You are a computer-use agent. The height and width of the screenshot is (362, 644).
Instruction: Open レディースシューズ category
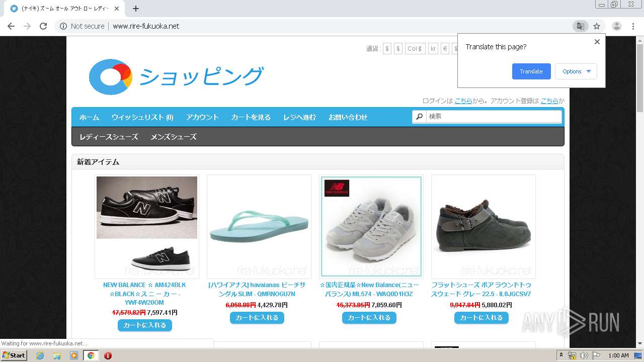tap(109, 137)
